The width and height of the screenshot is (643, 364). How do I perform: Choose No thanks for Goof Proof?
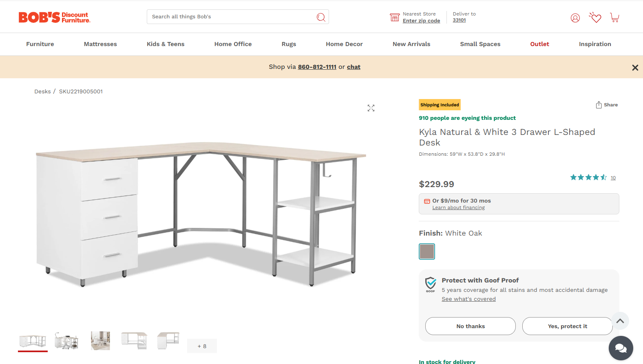click(470, 326)
